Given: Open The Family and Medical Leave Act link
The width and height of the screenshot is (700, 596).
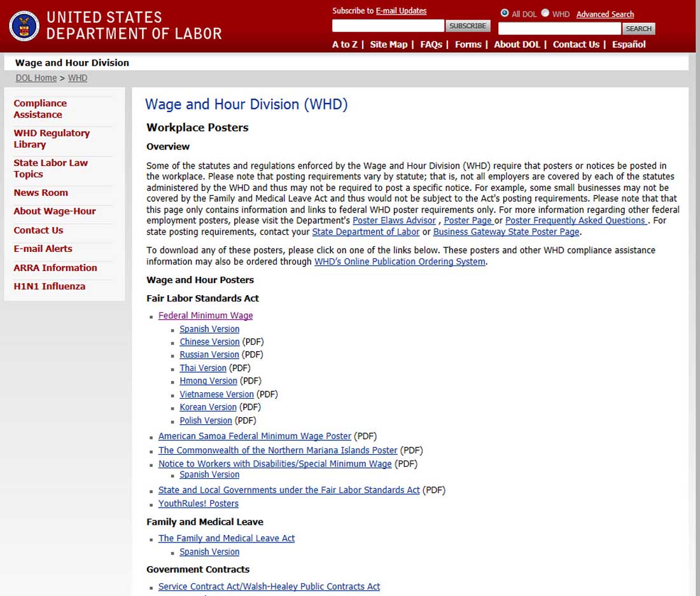Looking at the screenshot, I should coord(227,539).
